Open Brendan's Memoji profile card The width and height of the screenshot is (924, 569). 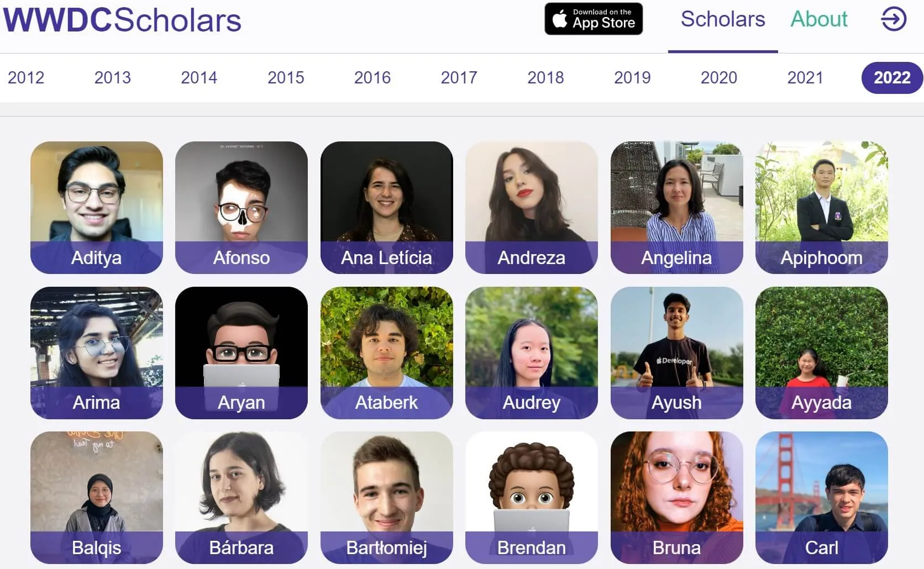tap(532, 498)
